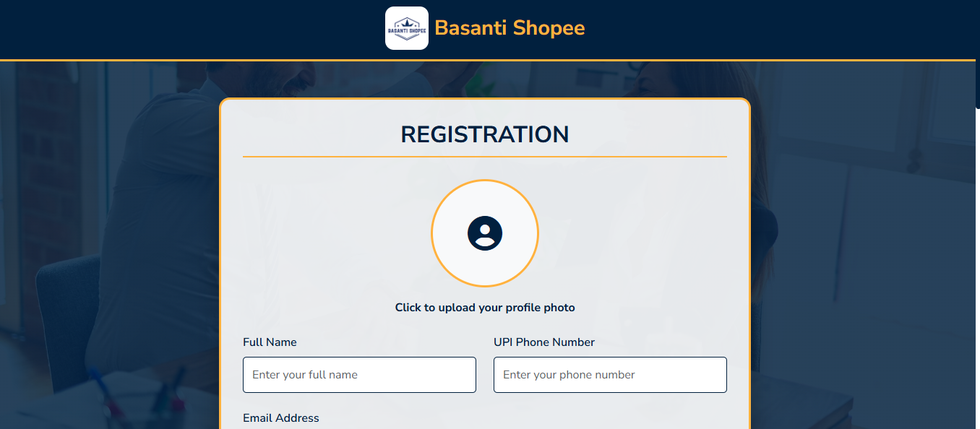Click the blurred office background outside the card
This screenshot has width=980, height=429.
click(x=108, y=253)
